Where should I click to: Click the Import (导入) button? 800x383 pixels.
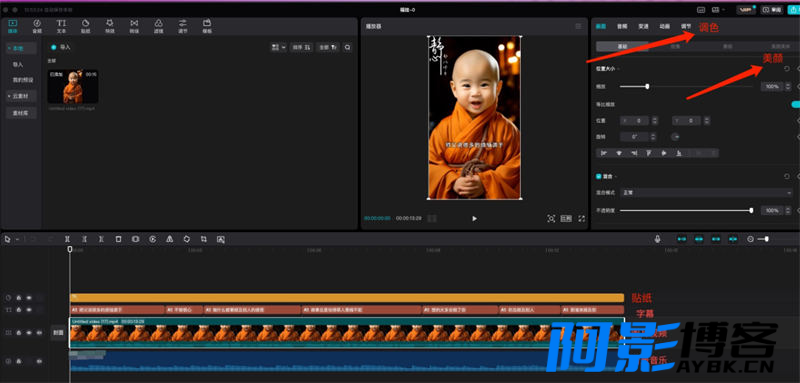point(61,47)
